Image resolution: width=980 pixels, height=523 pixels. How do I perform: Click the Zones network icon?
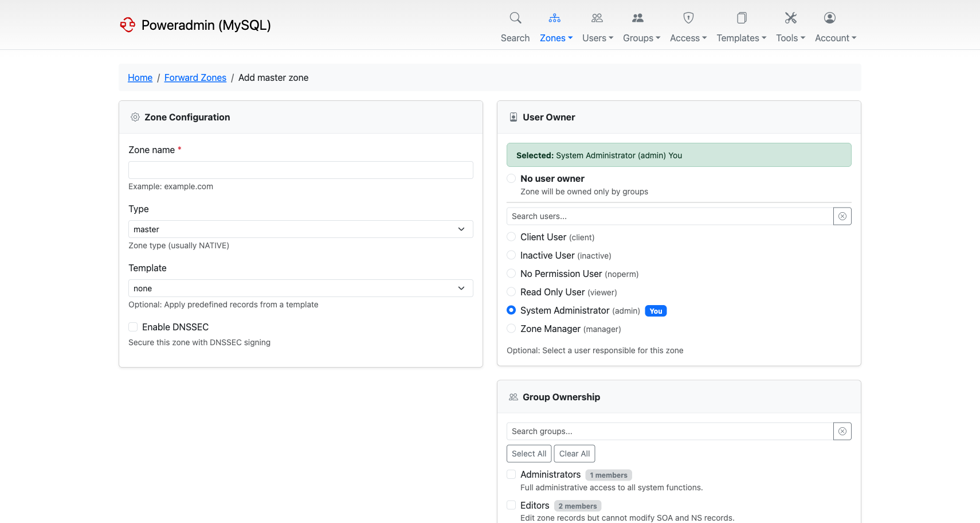[554, 18]
